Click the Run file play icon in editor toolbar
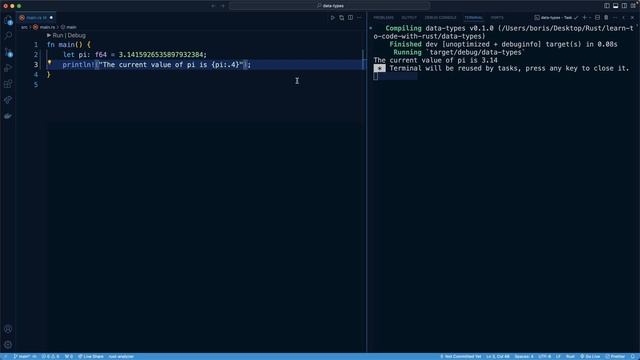 coord(333,18)
